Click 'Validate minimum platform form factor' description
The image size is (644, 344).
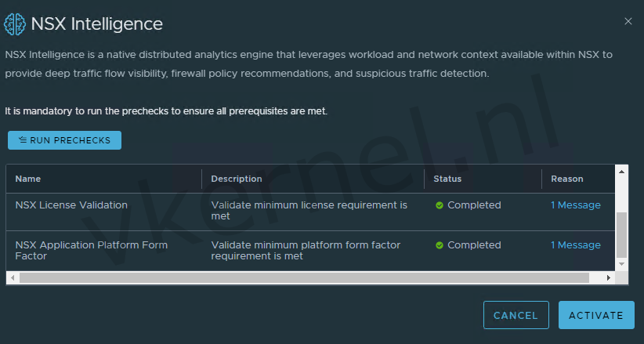(306, 250)
